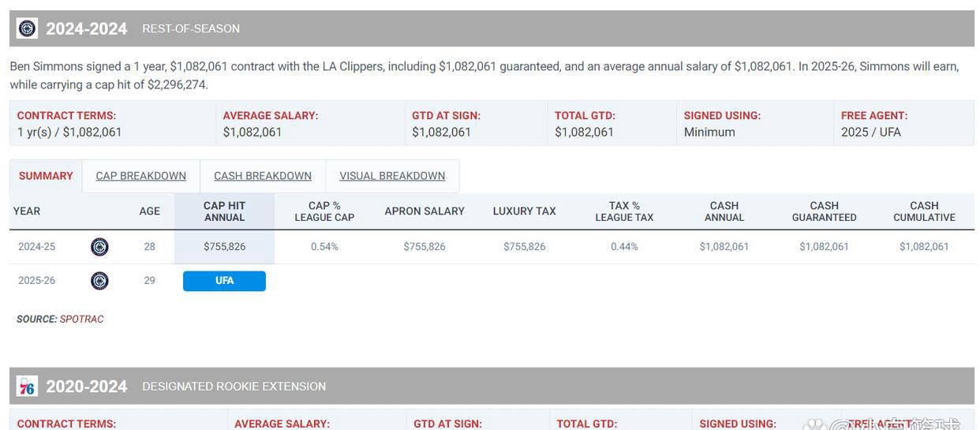Click the 76ers logo in 2020-2024 header
This screenshot has width=980, height=430.
click(27, 387)
